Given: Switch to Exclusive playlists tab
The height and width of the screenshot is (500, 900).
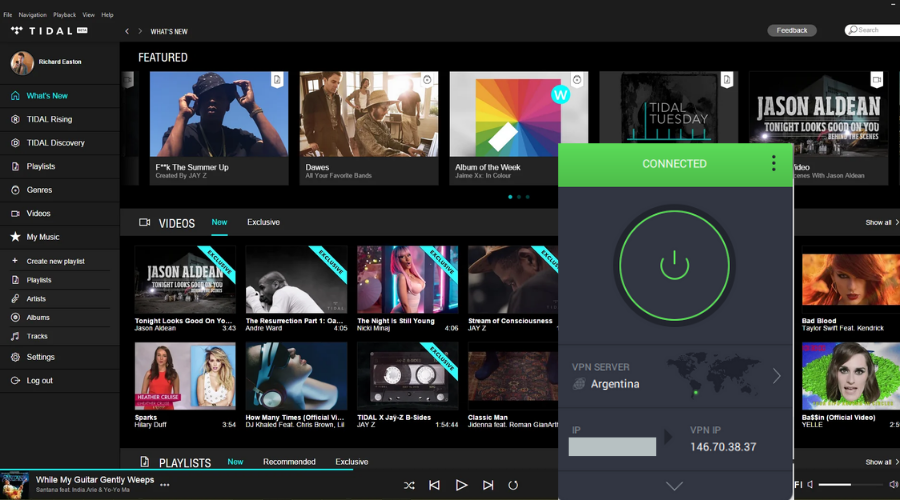Looking at the screenshot, I should click(x=352, y=462).
